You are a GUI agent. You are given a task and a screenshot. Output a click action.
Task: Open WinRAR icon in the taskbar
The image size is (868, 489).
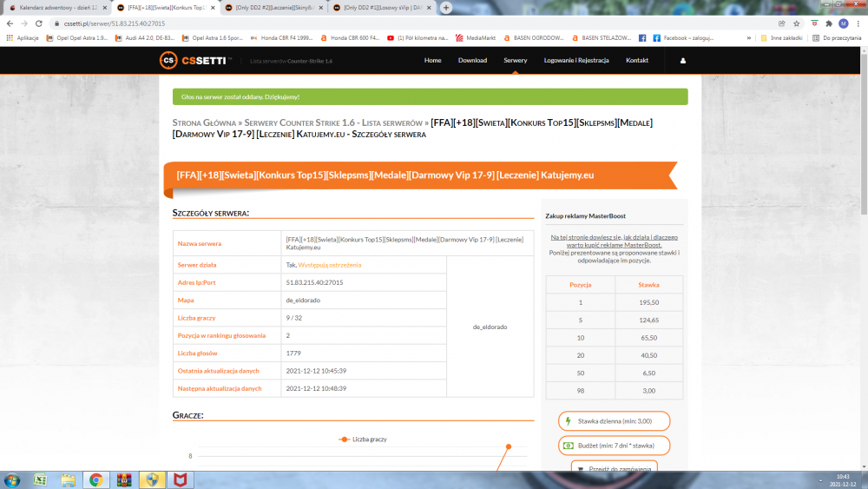124,479
